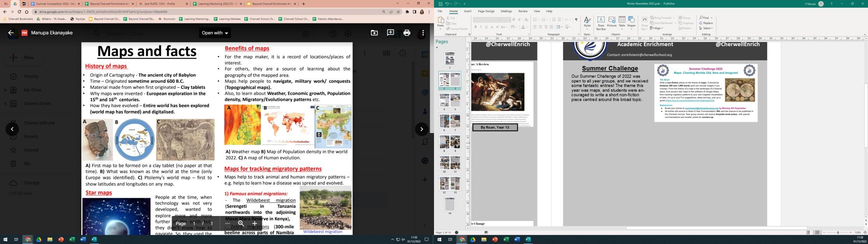Select pages 6-7 thumbnail in Pages pane
Screen dimensions: 868x244
[450, 121]
